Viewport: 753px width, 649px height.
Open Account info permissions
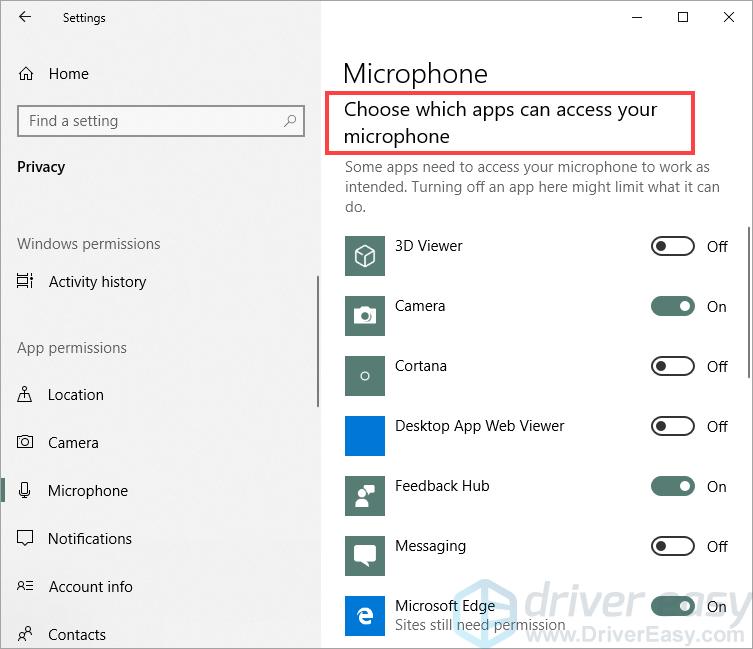tap(91, 587)
